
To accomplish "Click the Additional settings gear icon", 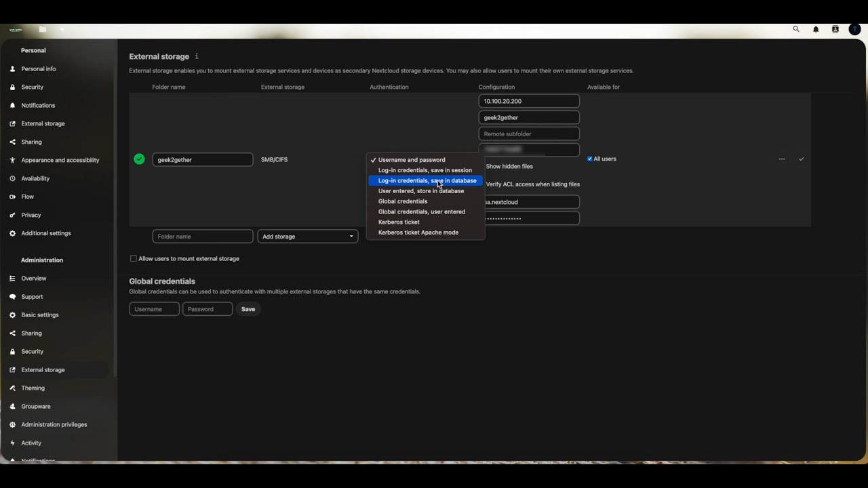I will (12, 234).
